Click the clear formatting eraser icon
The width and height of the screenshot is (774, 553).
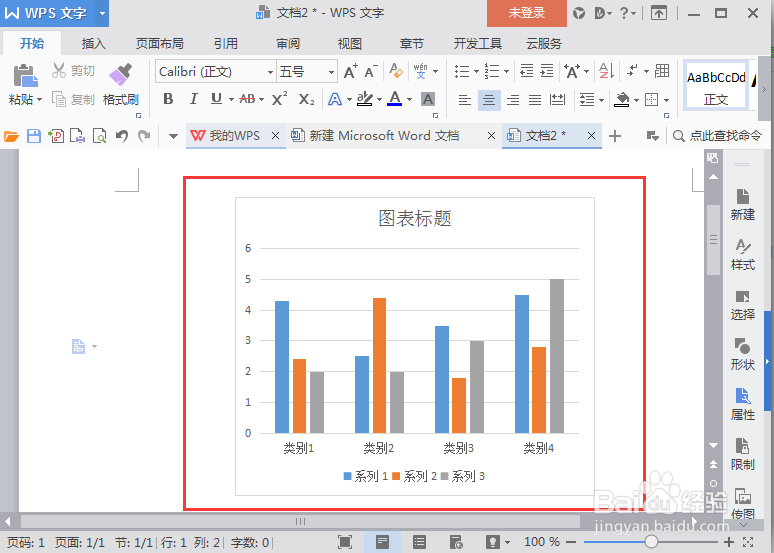(396, 71)
